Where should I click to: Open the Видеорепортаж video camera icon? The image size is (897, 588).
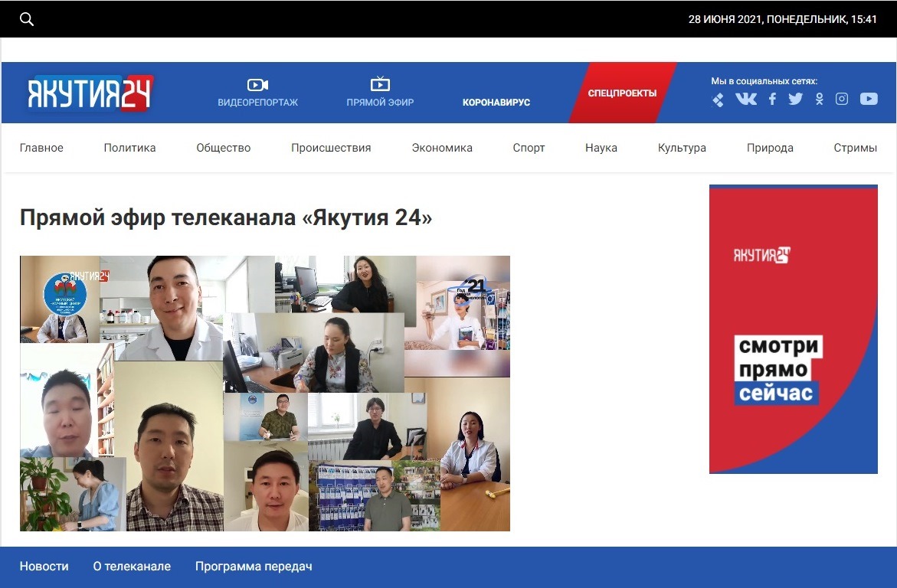pyautogui.click(x=257, y=85)
